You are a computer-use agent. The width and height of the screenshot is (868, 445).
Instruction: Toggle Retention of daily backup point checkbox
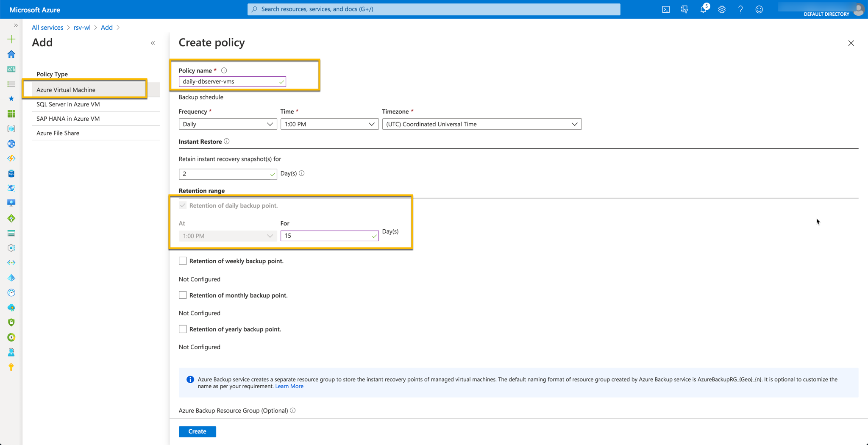[x=183, y=206]
